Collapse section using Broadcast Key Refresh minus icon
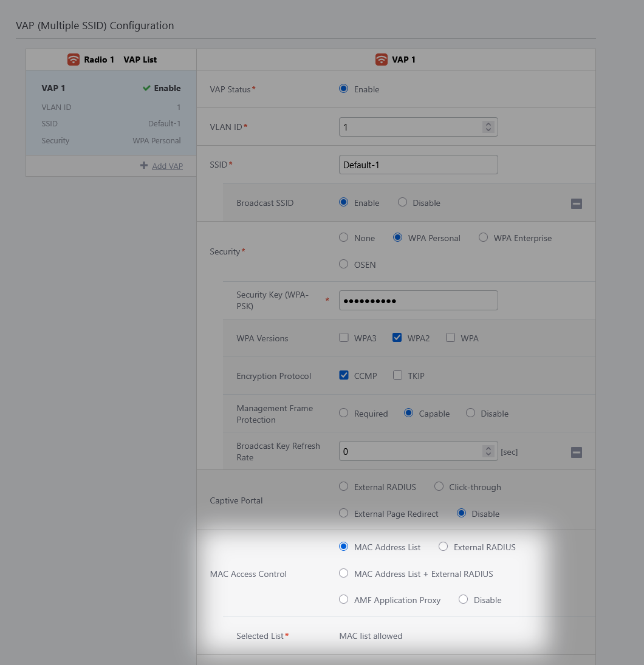This screenshot has height=665, width=644. (577, 452)
